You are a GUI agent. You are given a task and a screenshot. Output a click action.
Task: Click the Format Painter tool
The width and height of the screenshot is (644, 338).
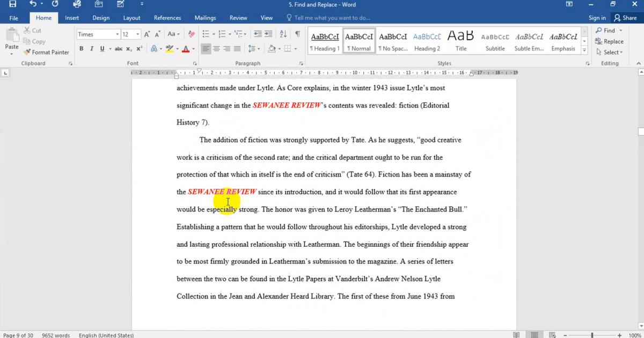coord(47,52)
